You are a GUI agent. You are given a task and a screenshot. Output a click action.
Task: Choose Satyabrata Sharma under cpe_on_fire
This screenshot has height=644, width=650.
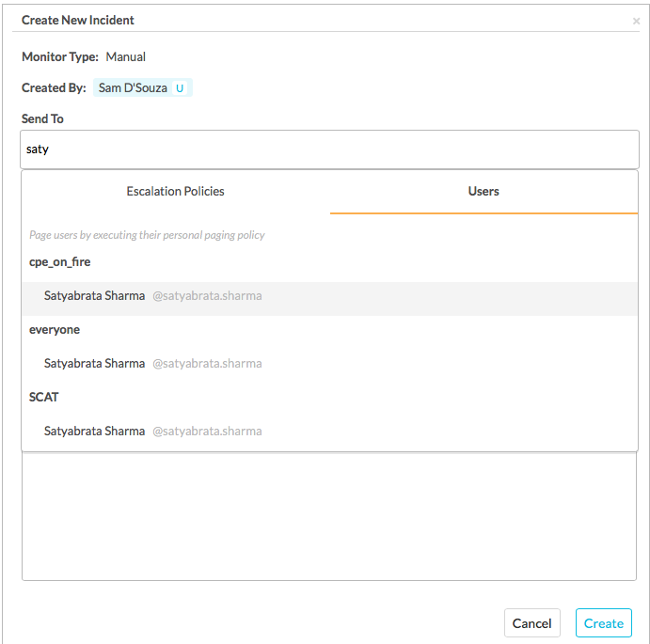pos(329,299)
